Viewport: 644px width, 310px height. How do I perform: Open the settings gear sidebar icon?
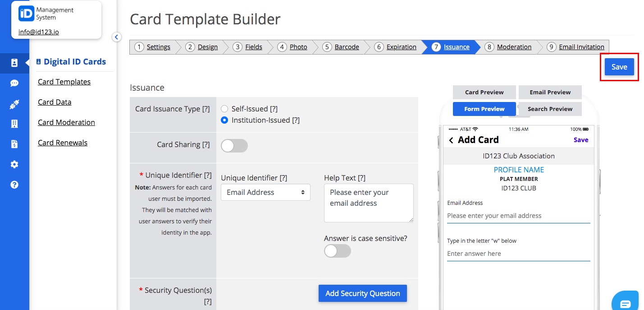pos(14,165)
